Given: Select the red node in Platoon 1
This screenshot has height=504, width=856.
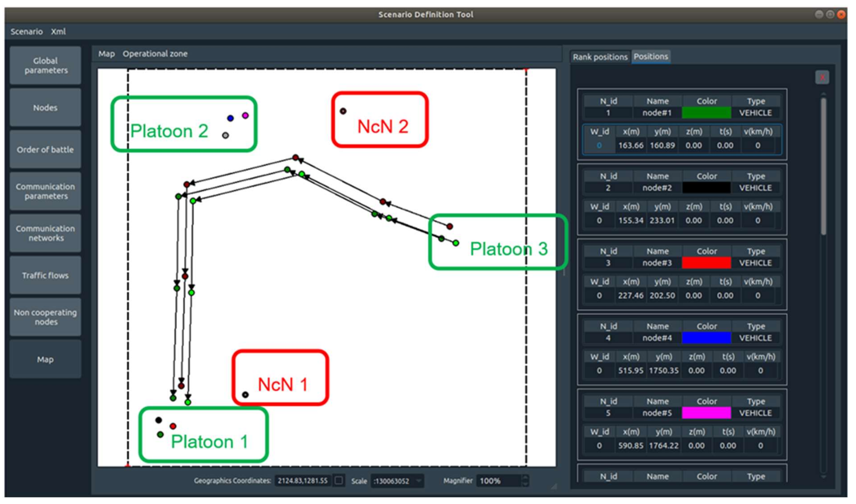Looking at the screenshot, I should [173, 426].
